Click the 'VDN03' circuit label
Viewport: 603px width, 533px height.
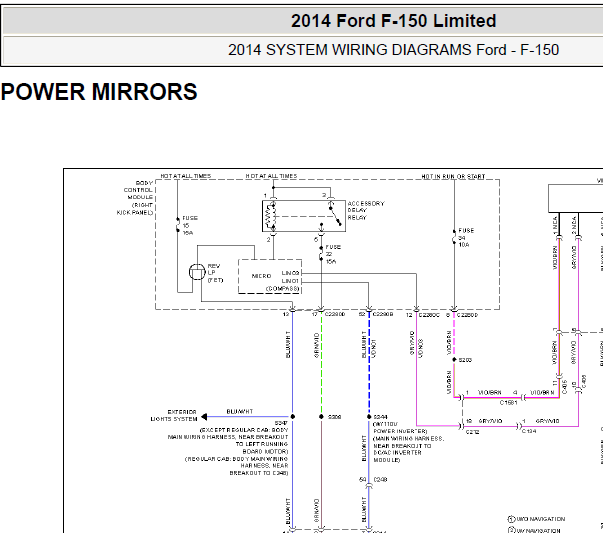(x=421, y=348)
